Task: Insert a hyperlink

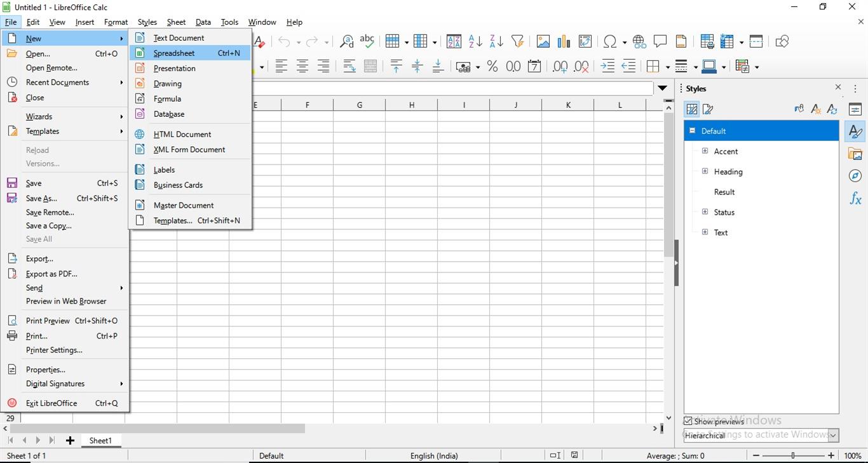Action: [639, 41]
